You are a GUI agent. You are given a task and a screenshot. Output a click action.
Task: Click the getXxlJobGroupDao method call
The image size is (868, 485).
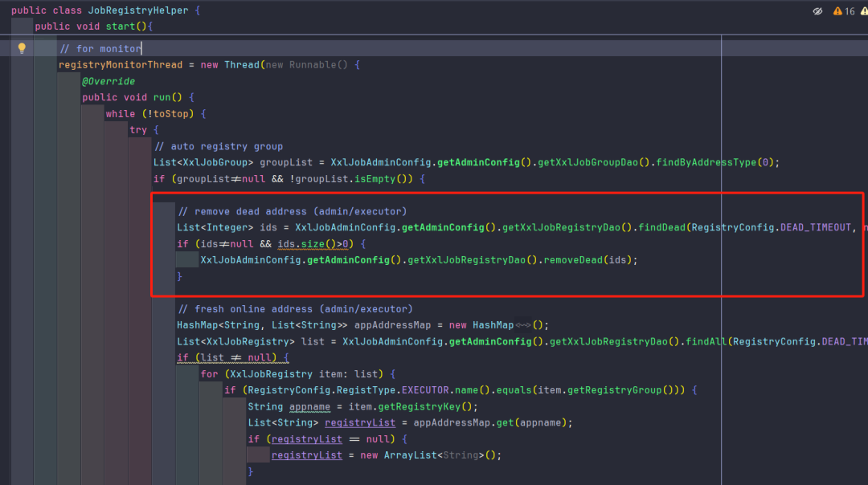tap(588, 162)
